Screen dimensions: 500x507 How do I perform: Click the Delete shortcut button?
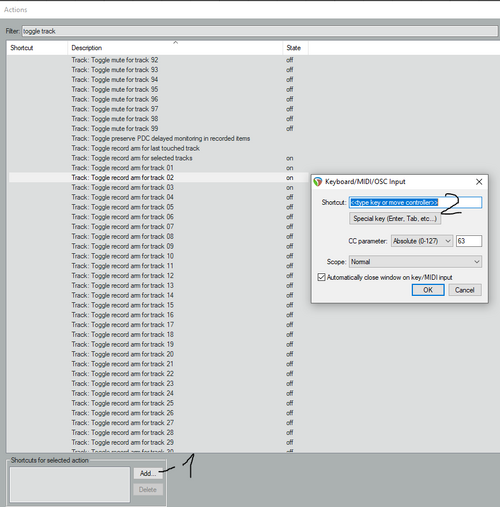point(148,489)
